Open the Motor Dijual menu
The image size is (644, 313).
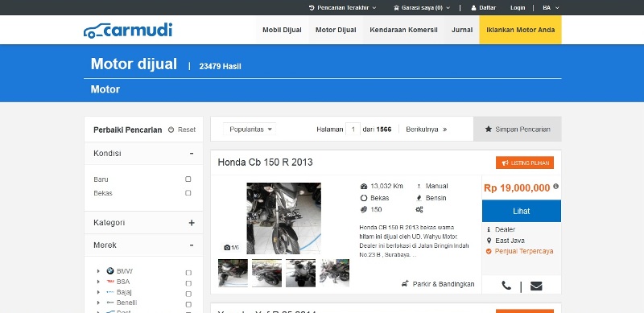(x=336, y=30)
